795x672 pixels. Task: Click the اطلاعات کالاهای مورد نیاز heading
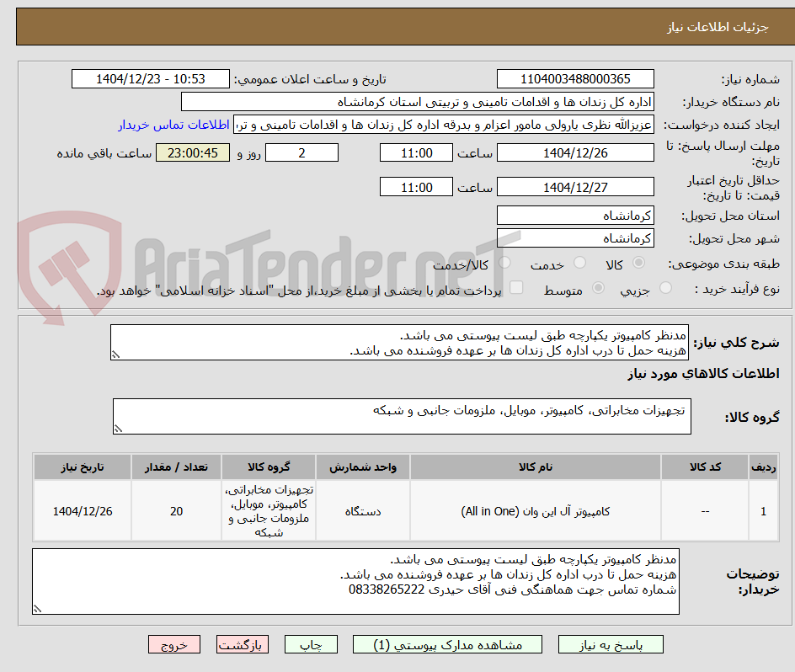(x=704, y=374)
